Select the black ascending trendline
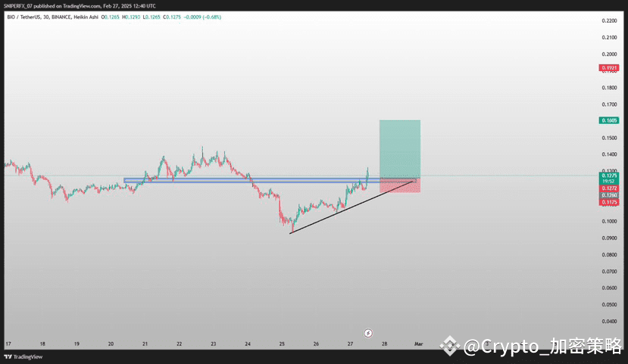 (351, 207)
